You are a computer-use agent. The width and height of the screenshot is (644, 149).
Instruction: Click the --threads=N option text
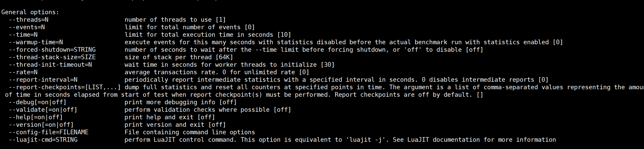pyautogui.click(x=28, y=20)
